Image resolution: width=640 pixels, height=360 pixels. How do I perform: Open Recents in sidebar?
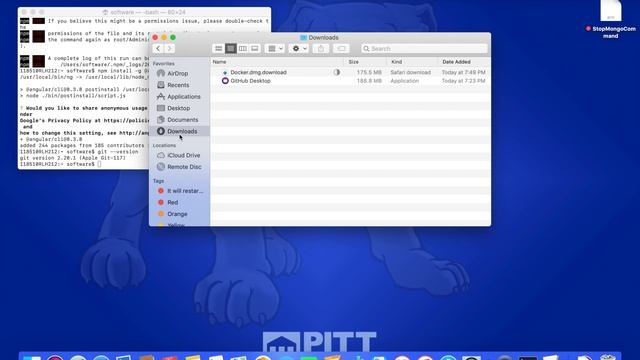(178, 85)
